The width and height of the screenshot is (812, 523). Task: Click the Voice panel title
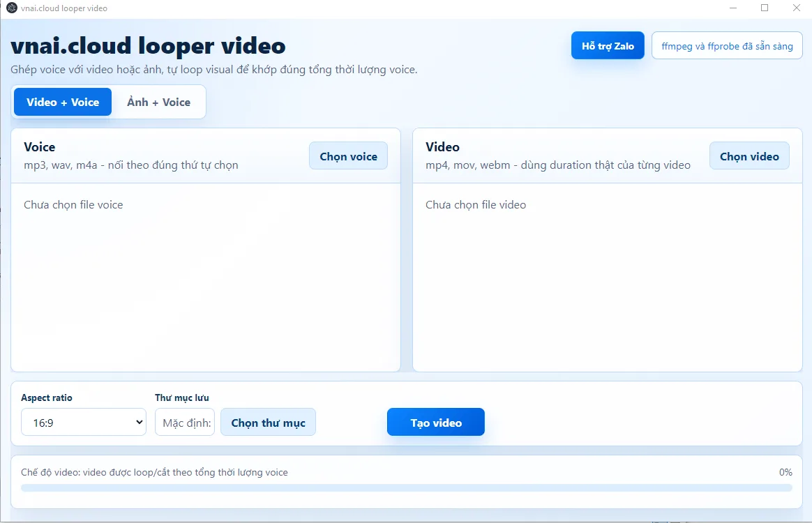click(39, 147)
